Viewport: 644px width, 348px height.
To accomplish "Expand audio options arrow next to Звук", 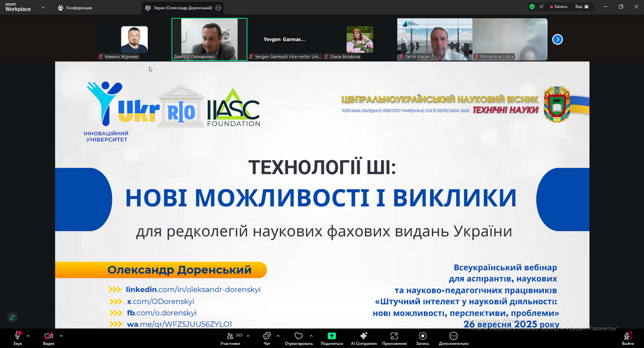I will [x=30, y=335].
